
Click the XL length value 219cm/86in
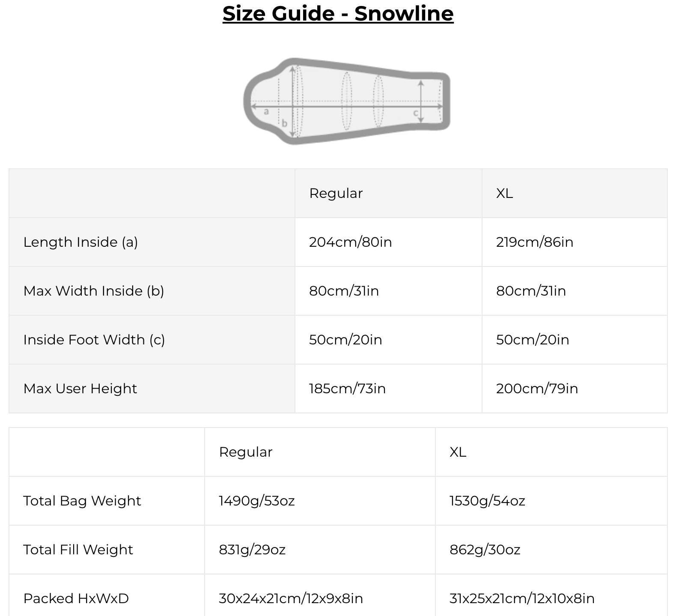(x=534, y=242)
